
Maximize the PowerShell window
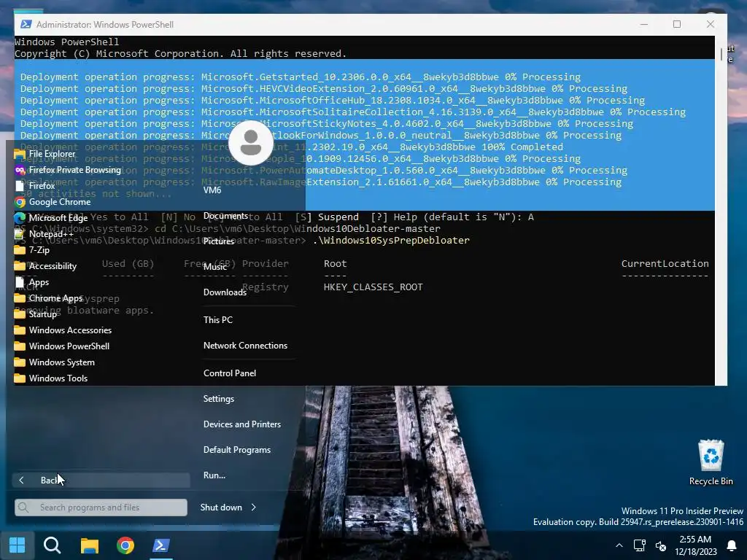coord(676,24)
